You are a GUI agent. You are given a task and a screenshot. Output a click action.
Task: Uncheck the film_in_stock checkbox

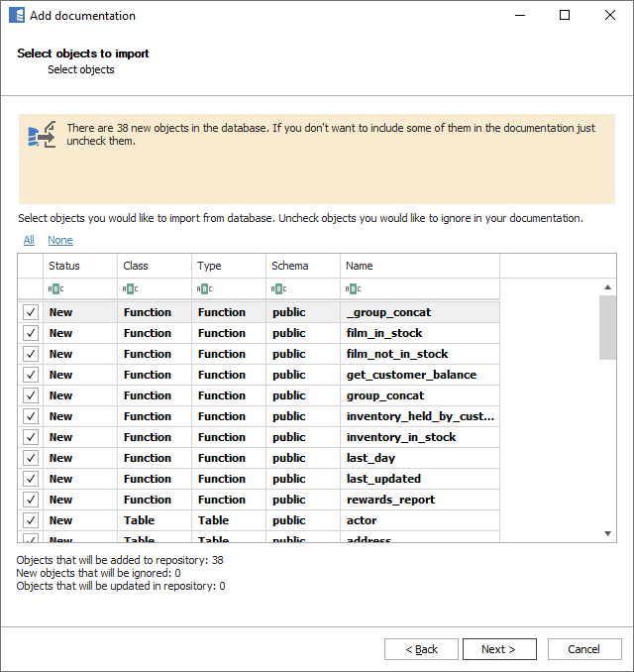coord(31,333)
